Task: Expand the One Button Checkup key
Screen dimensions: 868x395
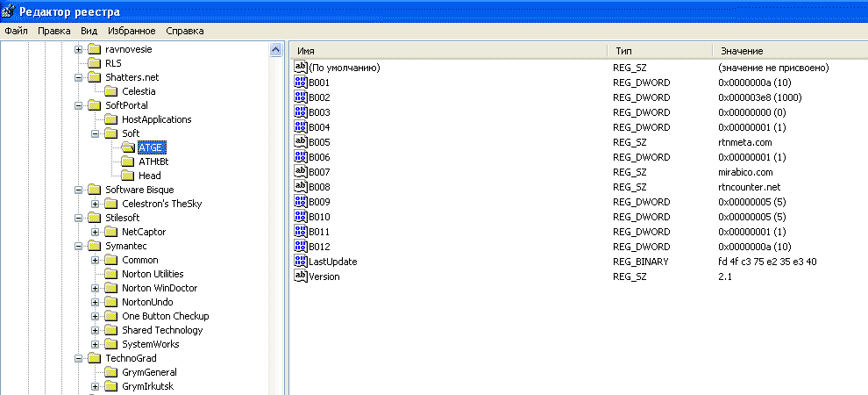Action: (x=96, y=316)
